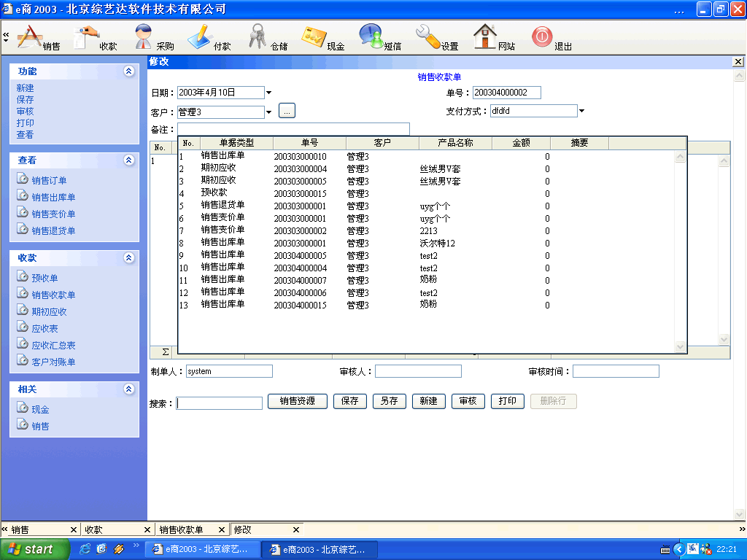Open the 销售 (Sales) toolbar icon
Viewport: 747px width, 560px height.
click(x=31, y=36)
